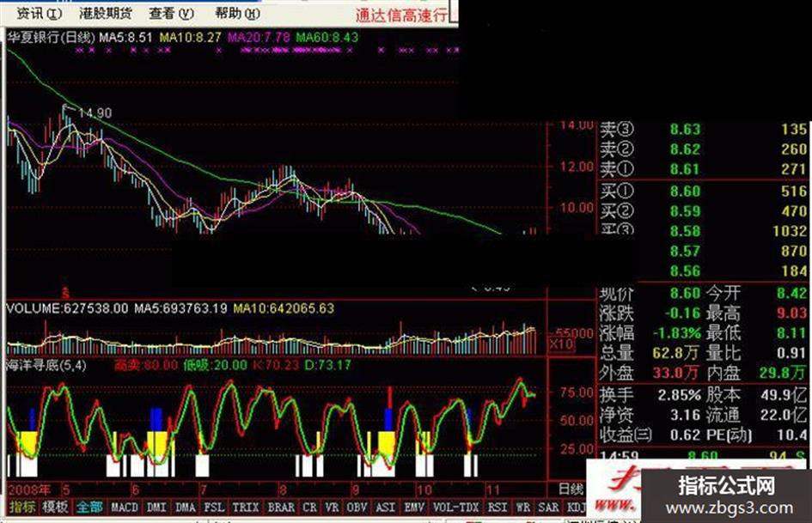Open the 资讯(I) menu
This screenshot has height=523, width=812.
point(39,14)
